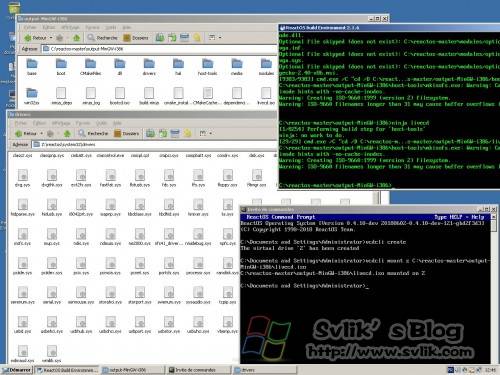Open Outils menu in drivers window
Image resolution: width=500 pixels, height=375 pixels.
[101, 123]
